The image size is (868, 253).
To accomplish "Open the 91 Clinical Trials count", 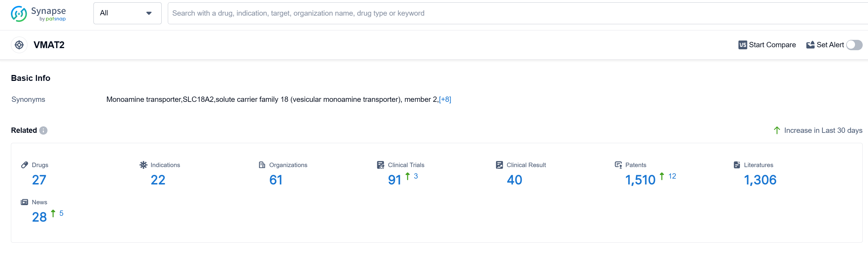I will (x=394, y=180).
